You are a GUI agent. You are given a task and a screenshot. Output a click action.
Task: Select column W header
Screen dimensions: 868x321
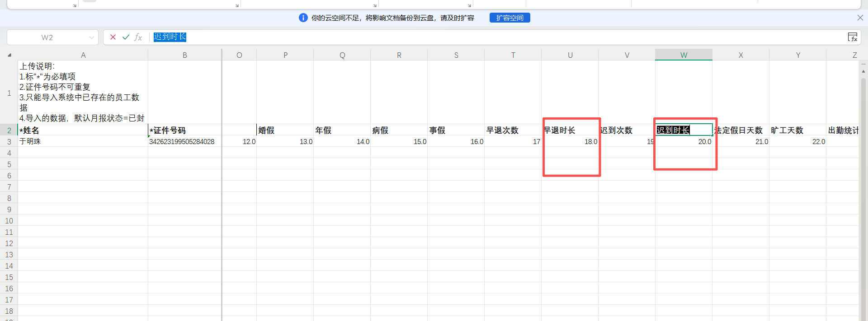(x=684, y=55)
